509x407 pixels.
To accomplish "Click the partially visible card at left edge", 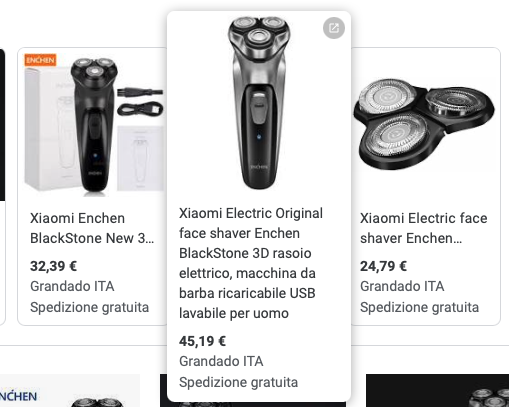I will coord(3,187).
